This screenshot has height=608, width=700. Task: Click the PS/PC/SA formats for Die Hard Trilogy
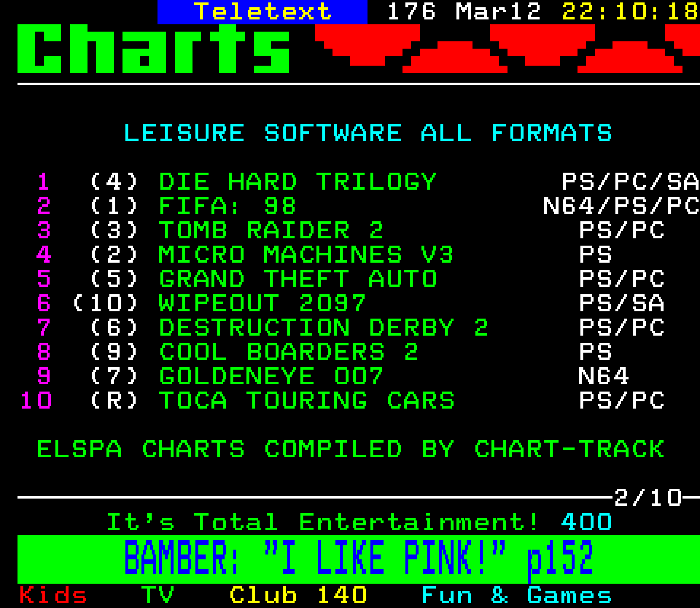[x=630, y=182]
